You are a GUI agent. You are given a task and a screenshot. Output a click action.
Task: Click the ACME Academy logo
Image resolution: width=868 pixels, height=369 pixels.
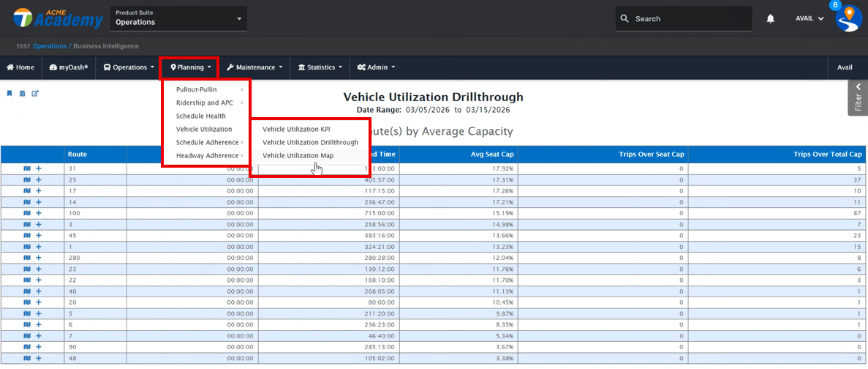click(59, 18)
